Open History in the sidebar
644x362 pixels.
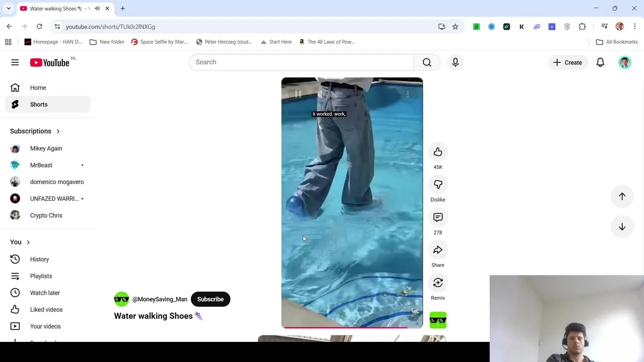click(48, 259)
